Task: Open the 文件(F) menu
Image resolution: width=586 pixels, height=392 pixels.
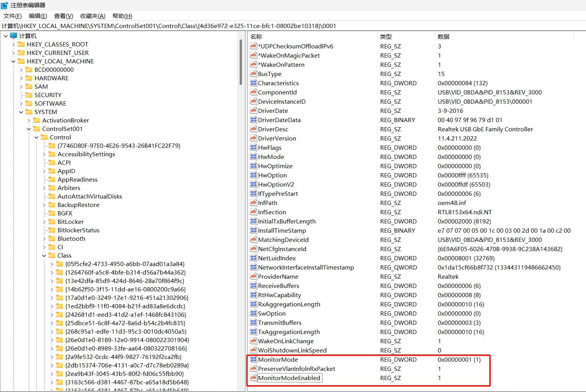Action: 12,16
